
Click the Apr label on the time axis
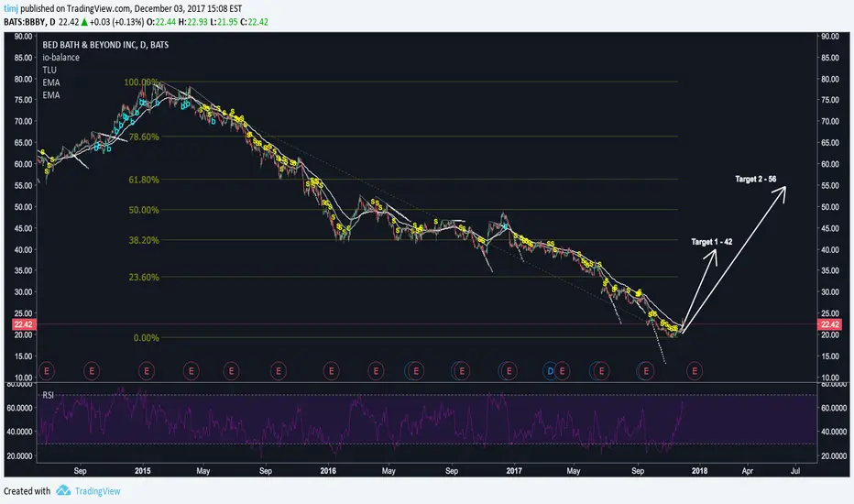[x=748, y=471]
